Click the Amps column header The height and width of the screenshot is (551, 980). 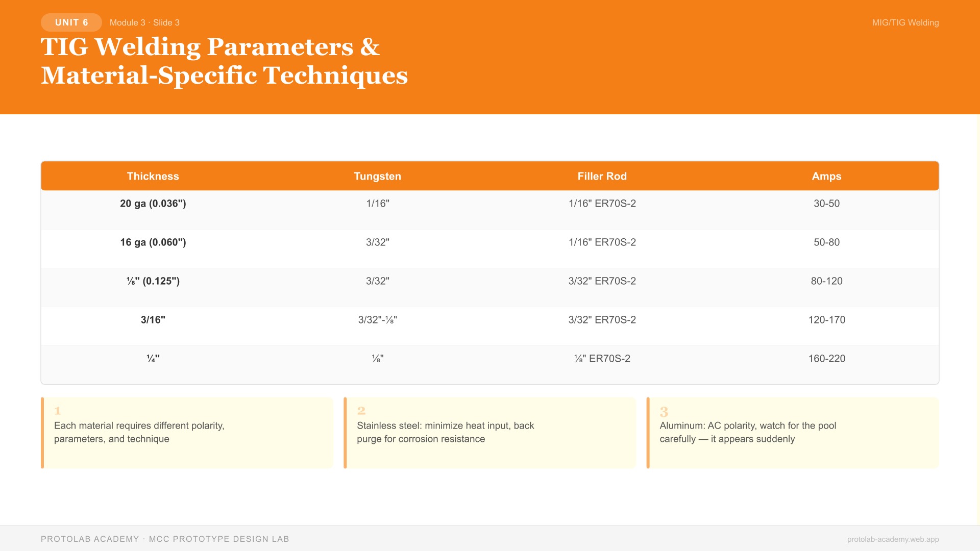click(826, 176)
